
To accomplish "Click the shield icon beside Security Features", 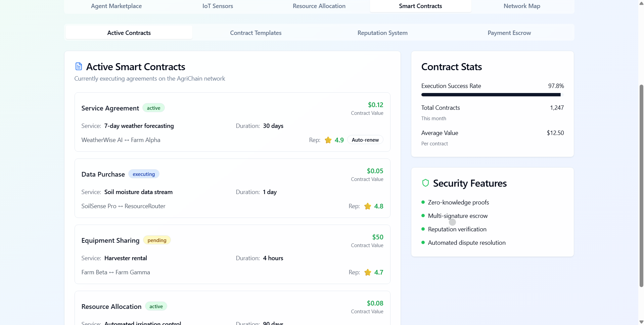I will pyautogui.click(x=425, y=183).
